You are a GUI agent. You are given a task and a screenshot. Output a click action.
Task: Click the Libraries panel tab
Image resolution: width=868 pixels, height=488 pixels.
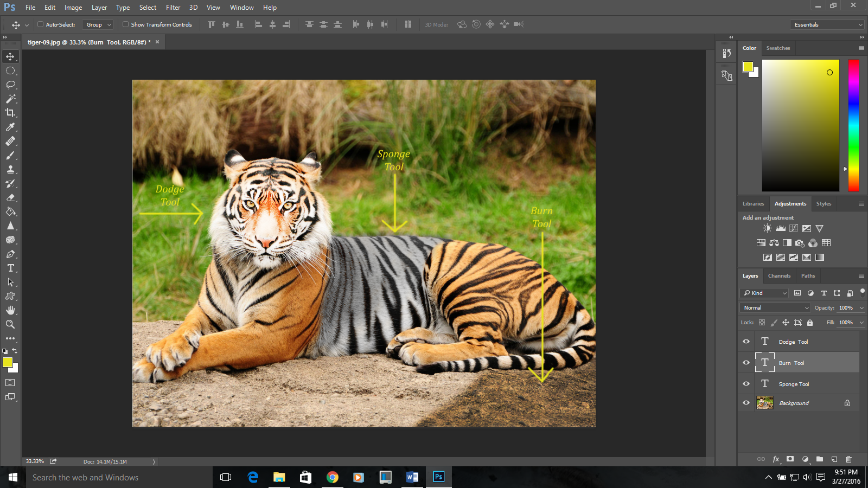click(753, 203)
